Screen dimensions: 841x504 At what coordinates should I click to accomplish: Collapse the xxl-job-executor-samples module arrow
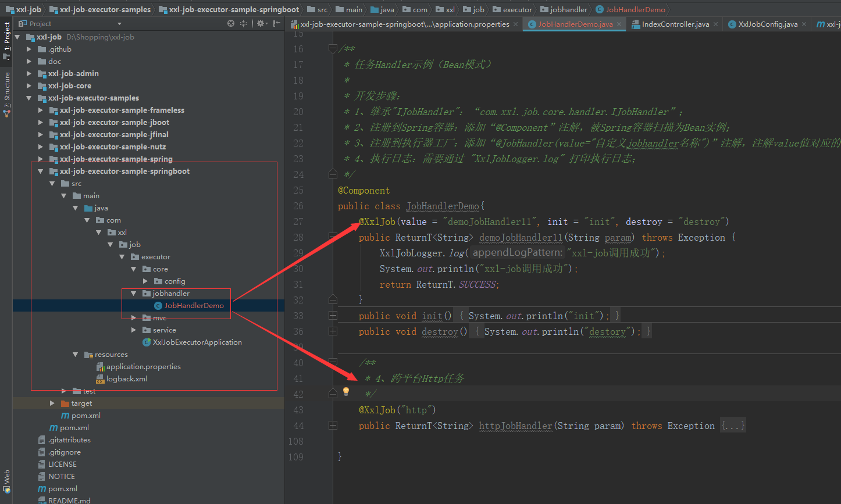point(29,98)
